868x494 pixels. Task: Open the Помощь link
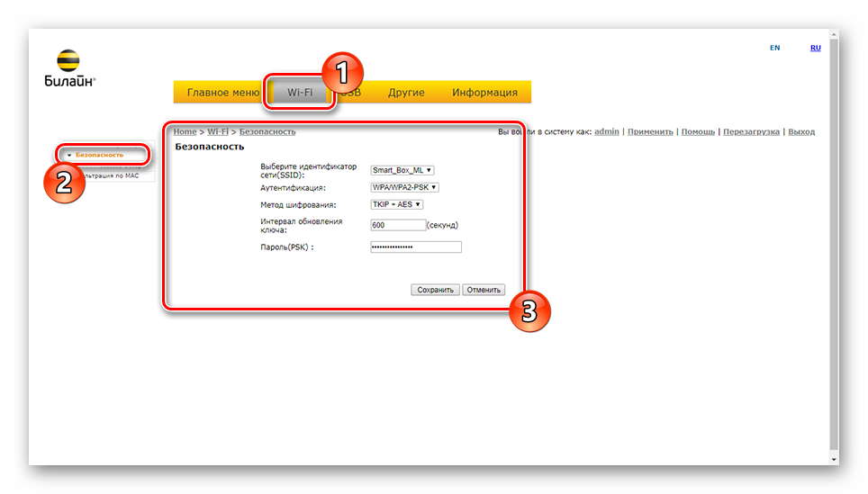(x=698, y=131)
